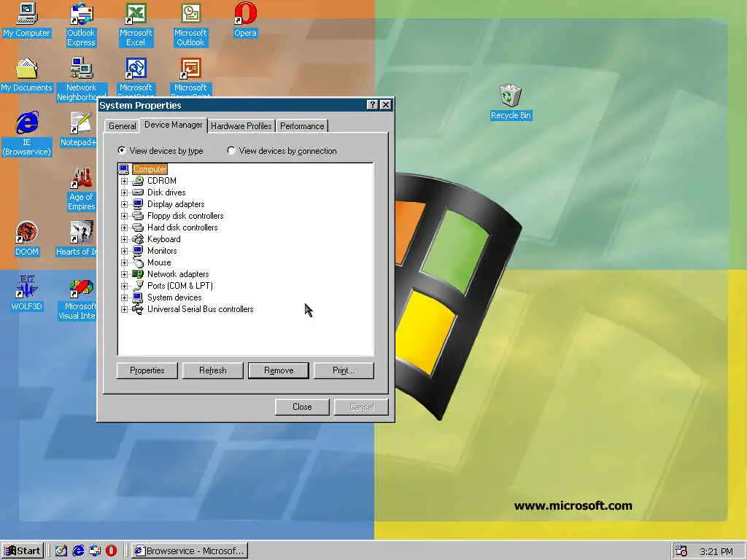Select the Mouse tree row text
747x560 pixels.
[x=159, y=262]
